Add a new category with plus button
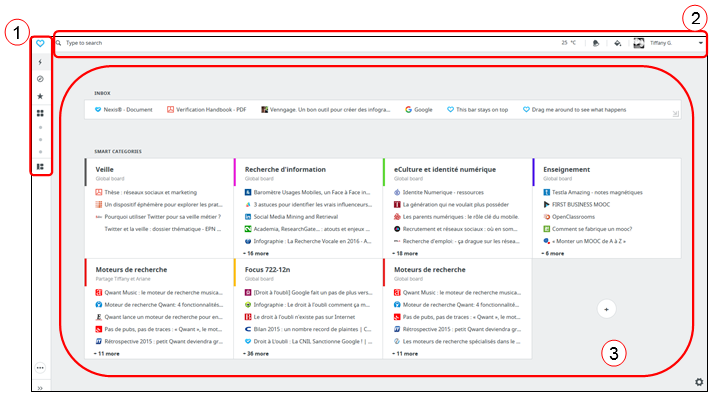Viewport: 715px width, 396px height. (x=606, y=309)
